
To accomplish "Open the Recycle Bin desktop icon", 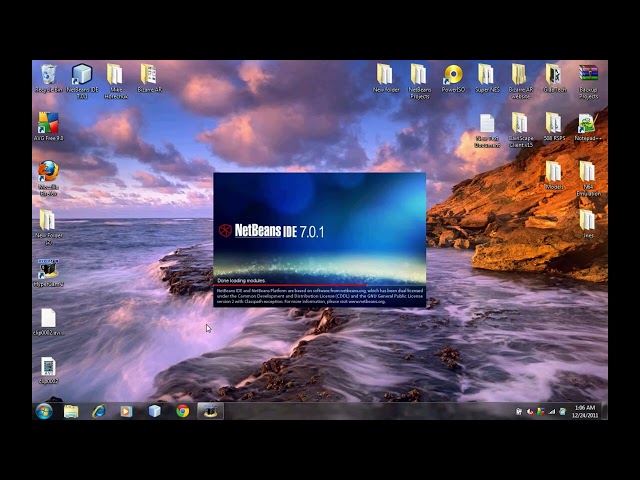I will [x=49, y=78].
